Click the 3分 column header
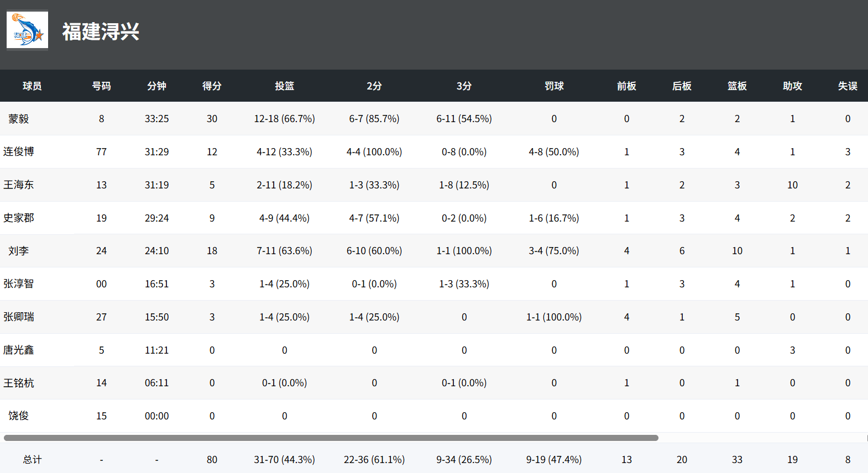The image size is (868, 473). tap(464, 86)
